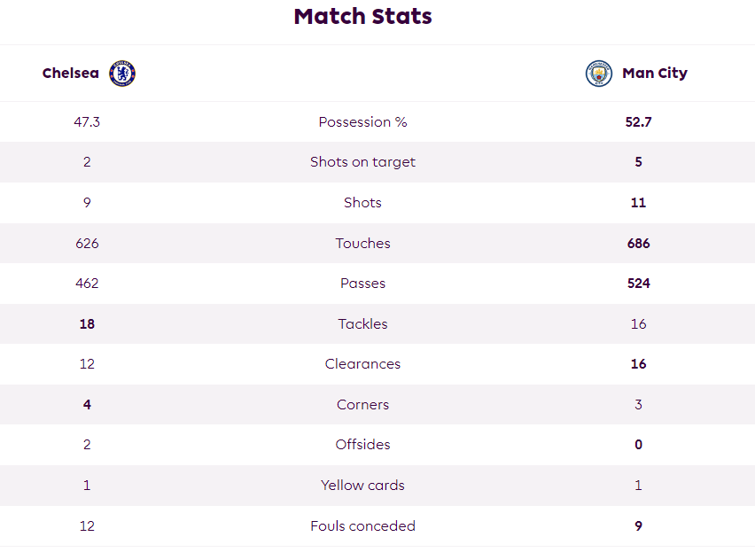The width and height of the screenshot is (755, 560).
Task: Select the Match Stats heading
Action: tap(363, 16)
